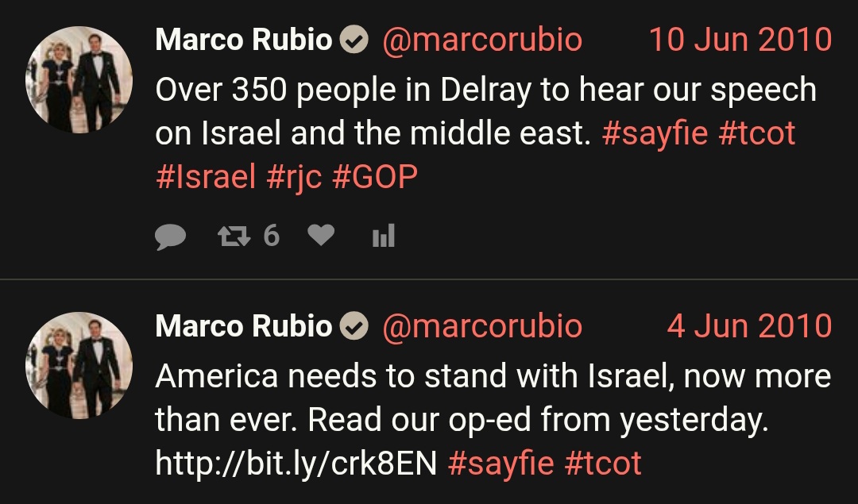
Task: Click #sayfie hashtag in the op-ed tweet
Action: pyautogui.click(x=500, y=464)
